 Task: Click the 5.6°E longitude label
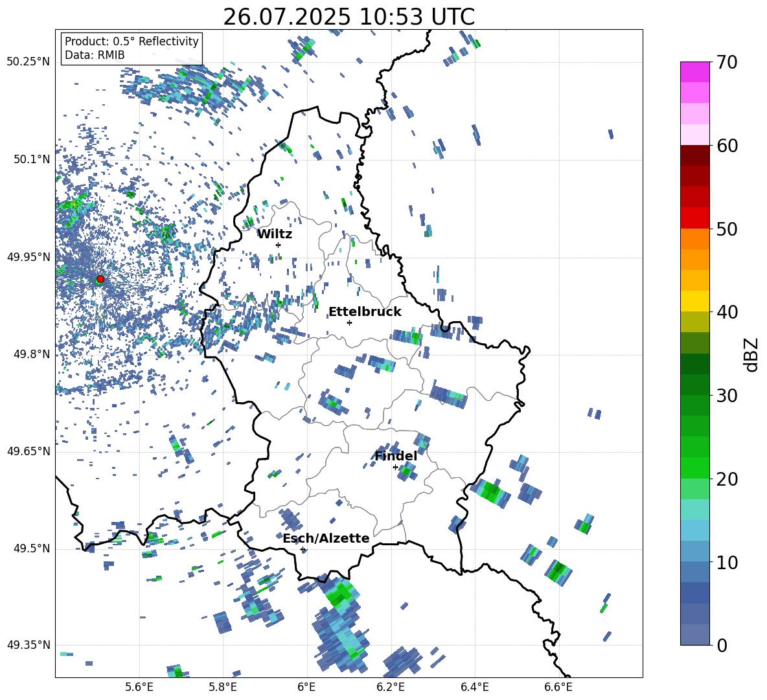(139, 687)
